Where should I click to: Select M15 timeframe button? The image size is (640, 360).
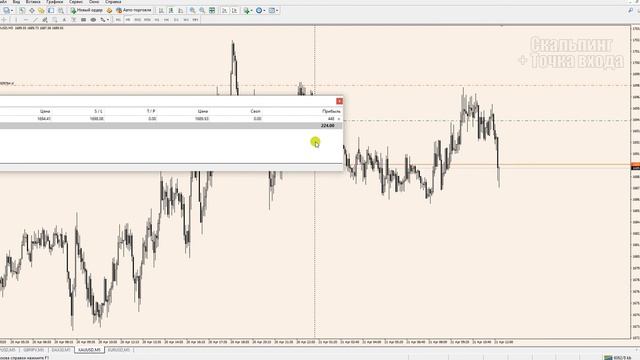138,20
